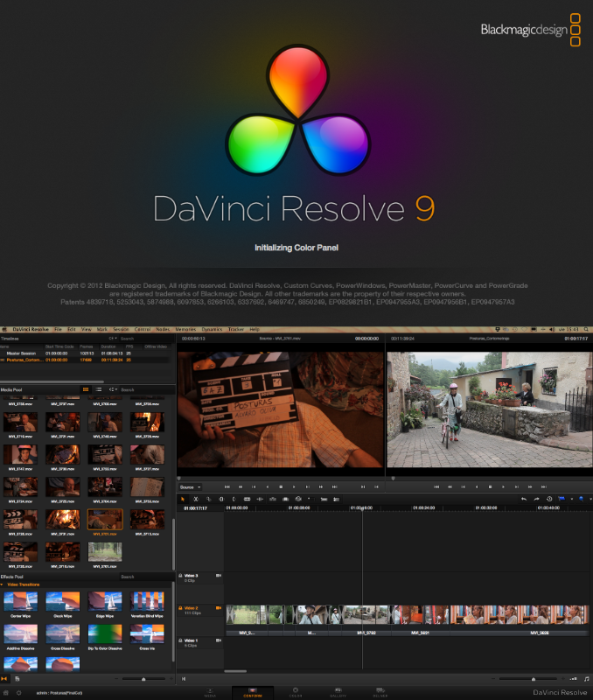Open the Nodes menu
Screen dimensions: 593x700
click(163, 330)
